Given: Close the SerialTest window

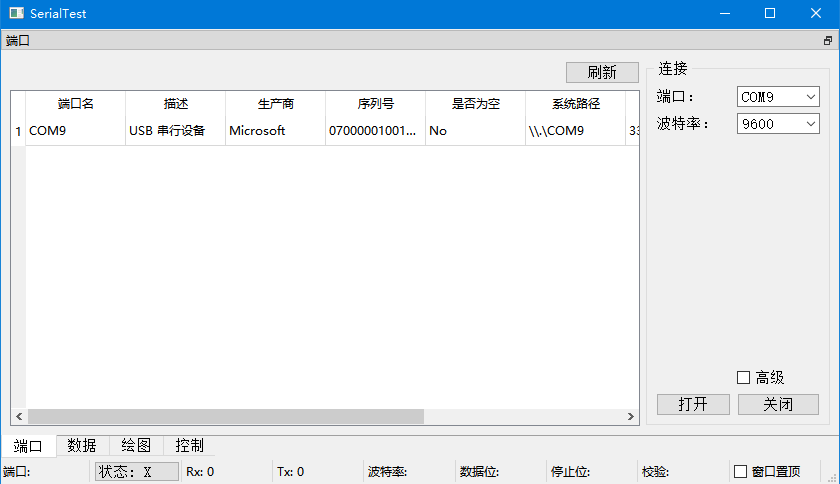Looking at the screenshot, I should coord(815,13).
